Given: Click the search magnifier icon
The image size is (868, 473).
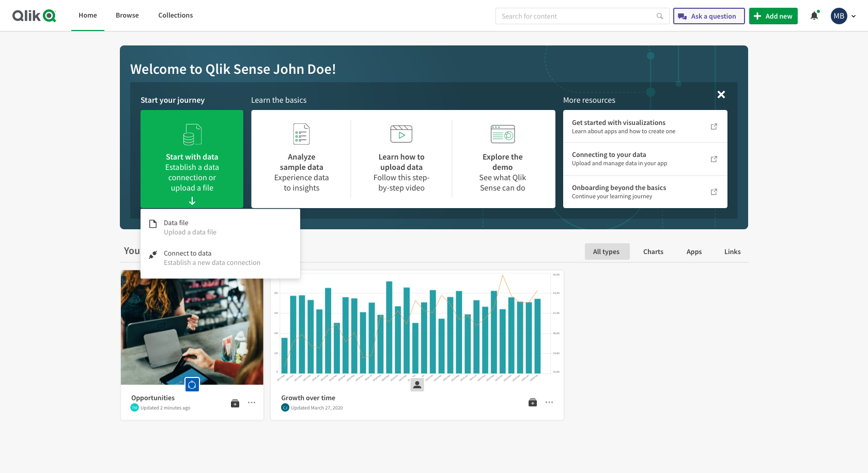Looking at the screenshot, I should point(660,16).
